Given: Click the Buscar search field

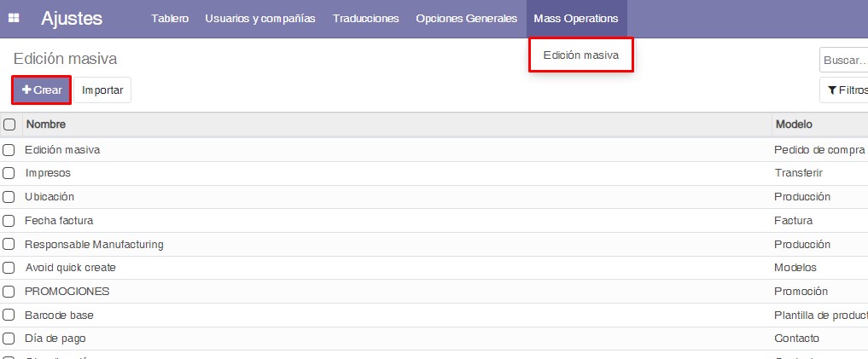Looking at the screenshot, I should [x=845, y=61].
